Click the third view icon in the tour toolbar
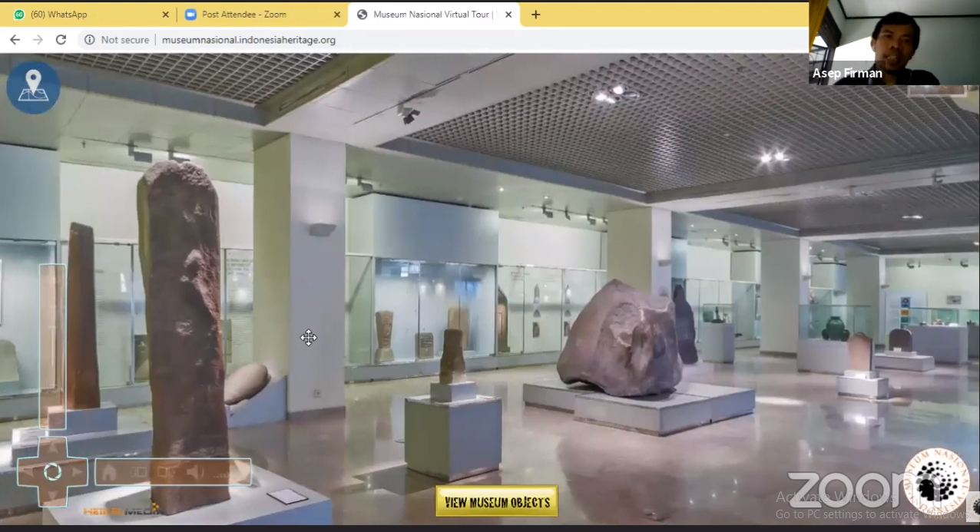Screen dimensions: 980x532 click(167, 472)
